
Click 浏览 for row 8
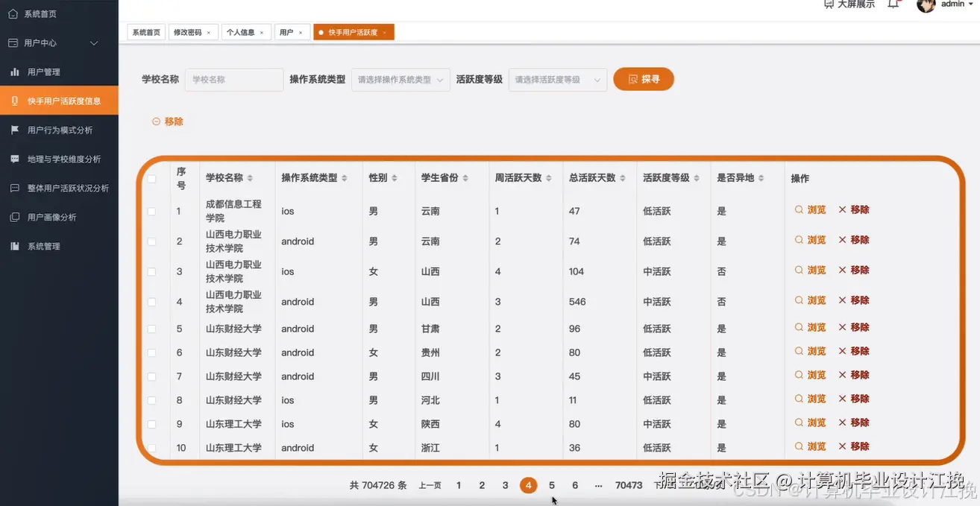coord(811,399)
